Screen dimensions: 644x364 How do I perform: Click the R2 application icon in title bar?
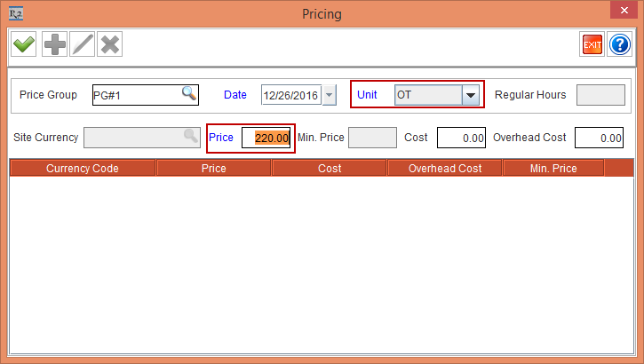pyautogui.click(x=14, y=13)
